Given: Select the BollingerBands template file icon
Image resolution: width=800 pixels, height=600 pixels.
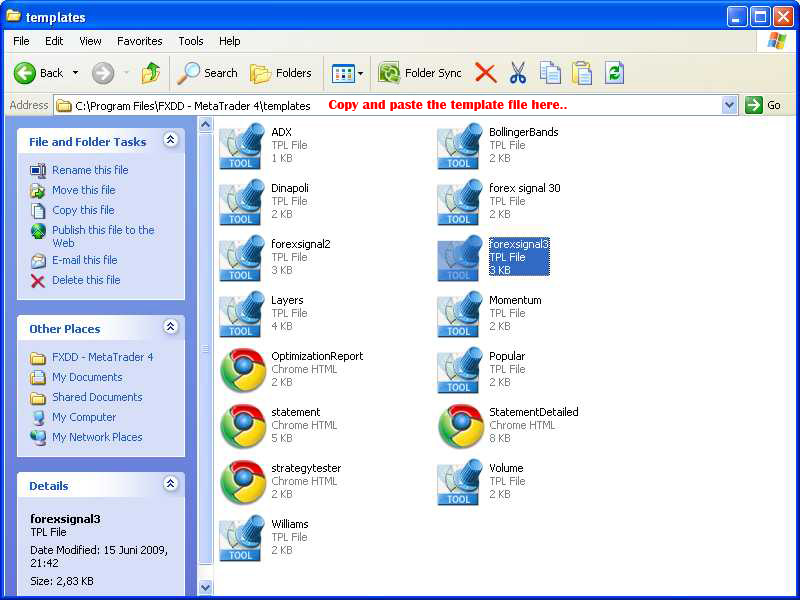Looking at the screenshot, I should pos(459,146).
